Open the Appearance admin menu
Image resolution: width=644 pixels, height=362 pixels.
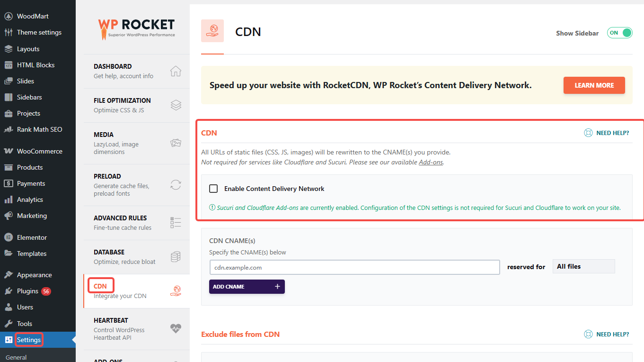click(x=34, y=275)
